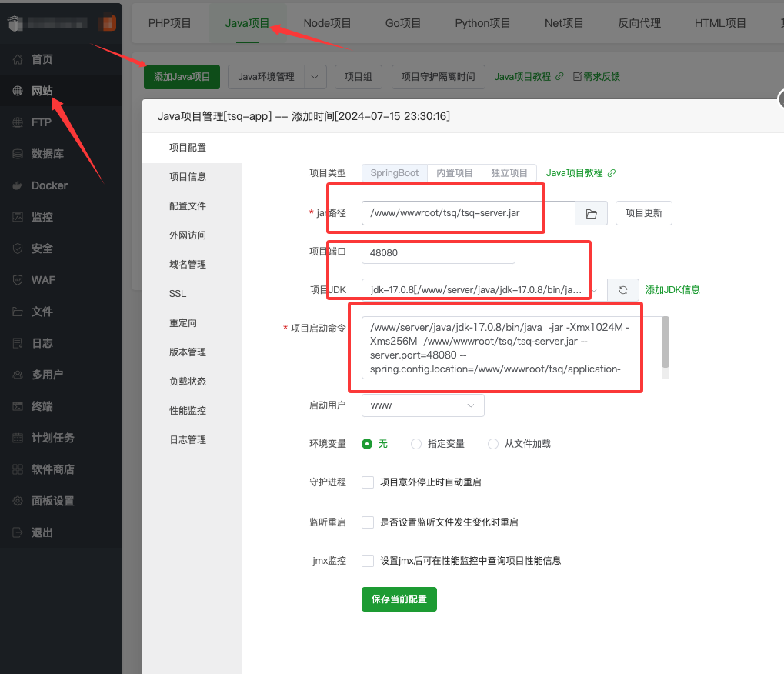Viewport: 784px width, 674px height.
Task: Open the Java环境管理 dropdown arrow
Action: click(315, 77)
